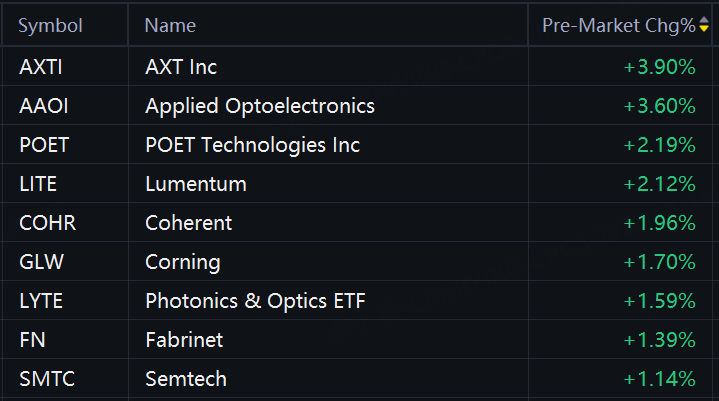The image size is (719, 401).
Task: Select Fabrinet in the Name column
Action: 184,340
